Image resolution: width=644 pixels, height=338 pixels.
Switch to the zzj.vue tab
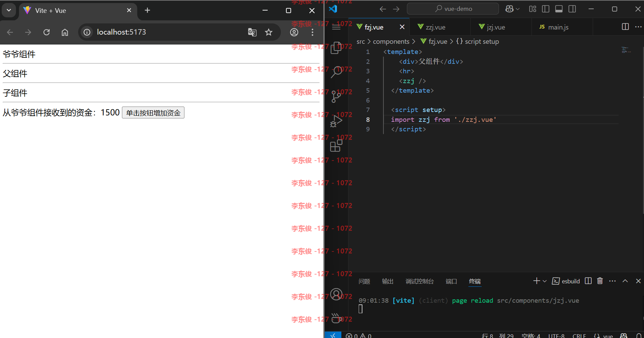click(x=440, y=27)
